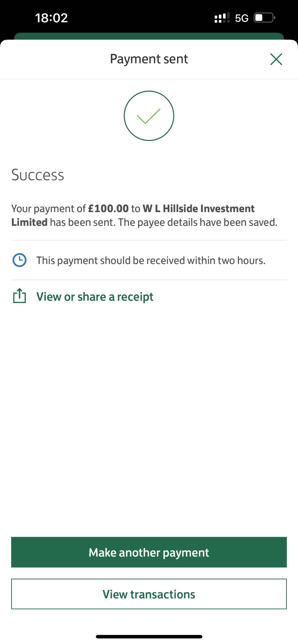This screenshot has width=298, height=644.
Task: Tap the word Limited in payee name
Action: pos(29,222)
